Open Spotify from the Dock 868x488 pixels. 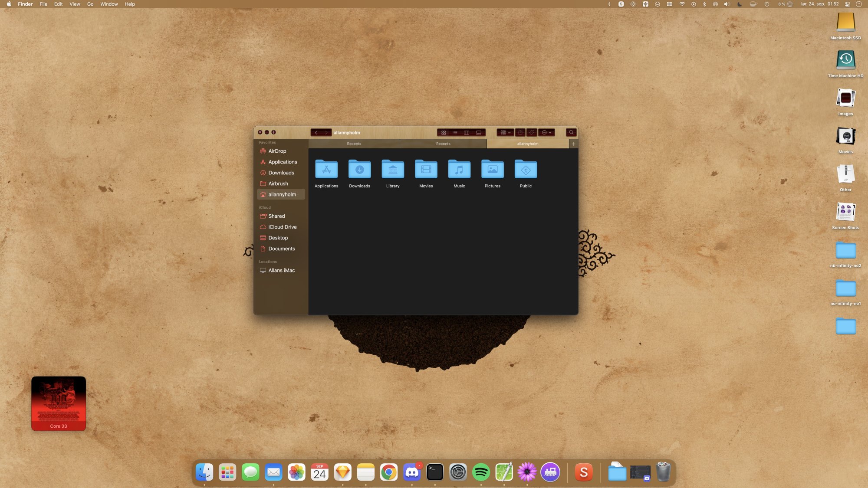tap(481, 472)
